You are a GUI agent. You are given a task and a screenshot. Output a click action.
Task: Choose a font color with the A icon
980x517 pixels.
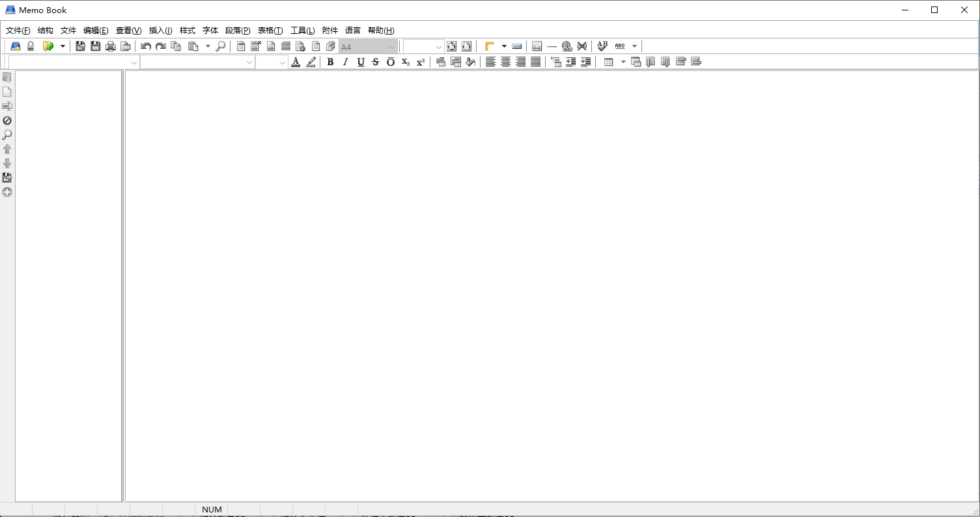(296, 62)
